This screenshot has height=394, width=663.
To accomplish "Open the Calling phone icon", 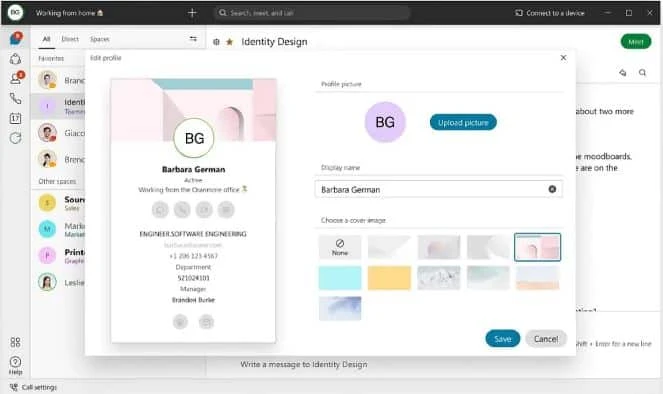I will tap(16, 98).
